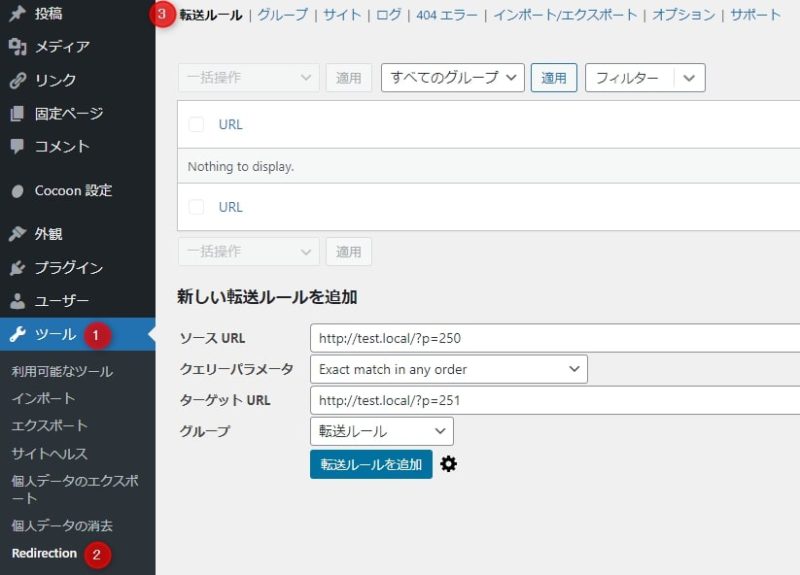Click the gear icon next to 転送ルールを追加
Screen dimensions: 800x575
click(449, 464)
